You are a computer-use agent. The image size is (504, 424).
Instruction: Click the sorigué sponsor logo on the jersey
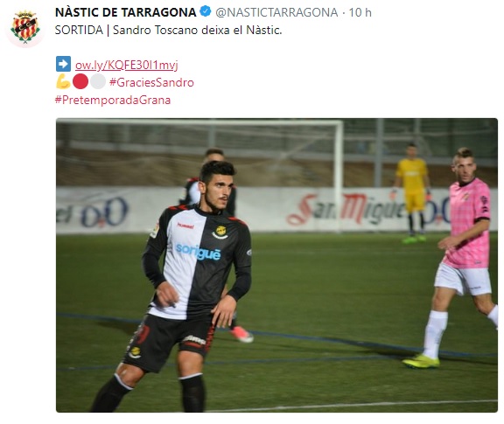click(x=199, y=252)
